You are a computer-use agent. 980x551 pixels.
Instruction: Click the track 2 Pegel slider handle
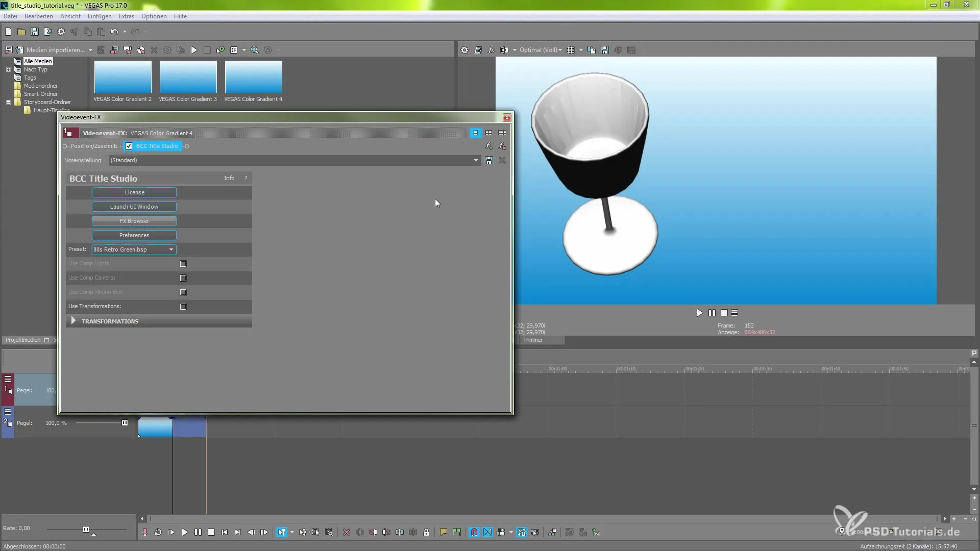point(125,423)
